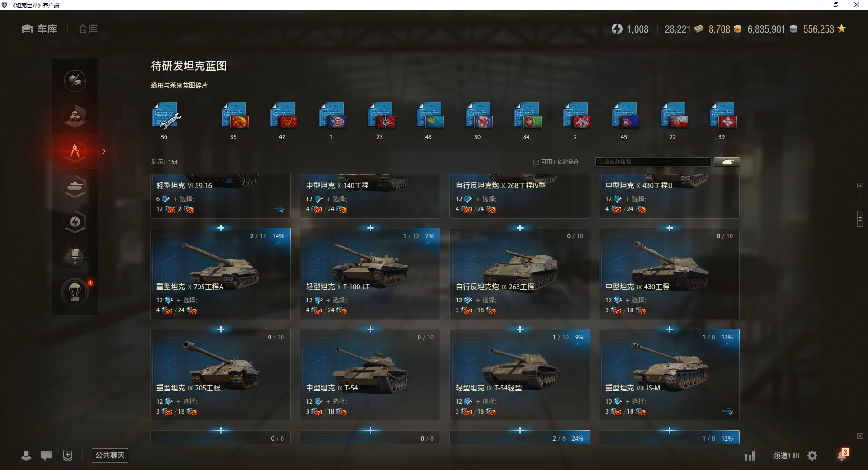Click the universal blueprint fragment with wrench
The image size is (868, 470).
[x=166, y=116]
